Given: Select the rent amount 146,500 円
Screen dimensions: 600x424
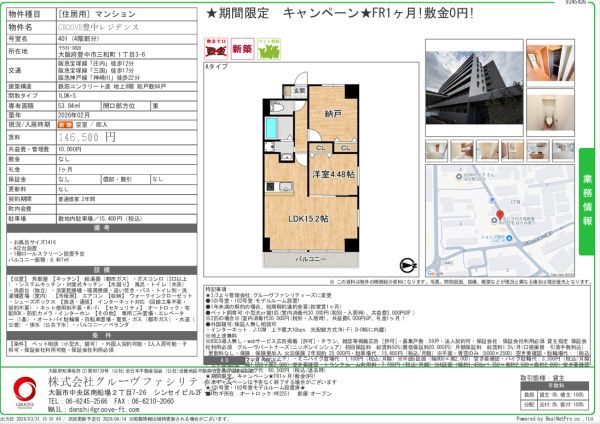Looking at the screenshot, I should [x=87, y=137].
